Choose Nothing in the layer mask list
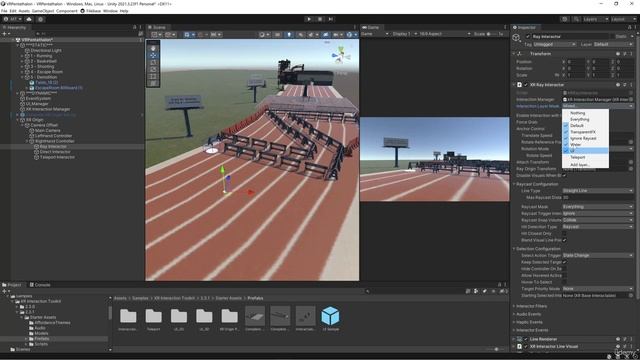640x360 pixels. (x=585, y=113)
